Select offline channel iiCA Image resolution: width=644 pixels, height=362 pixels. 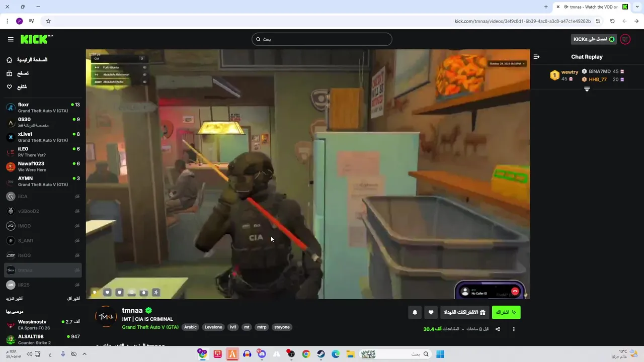43,197
